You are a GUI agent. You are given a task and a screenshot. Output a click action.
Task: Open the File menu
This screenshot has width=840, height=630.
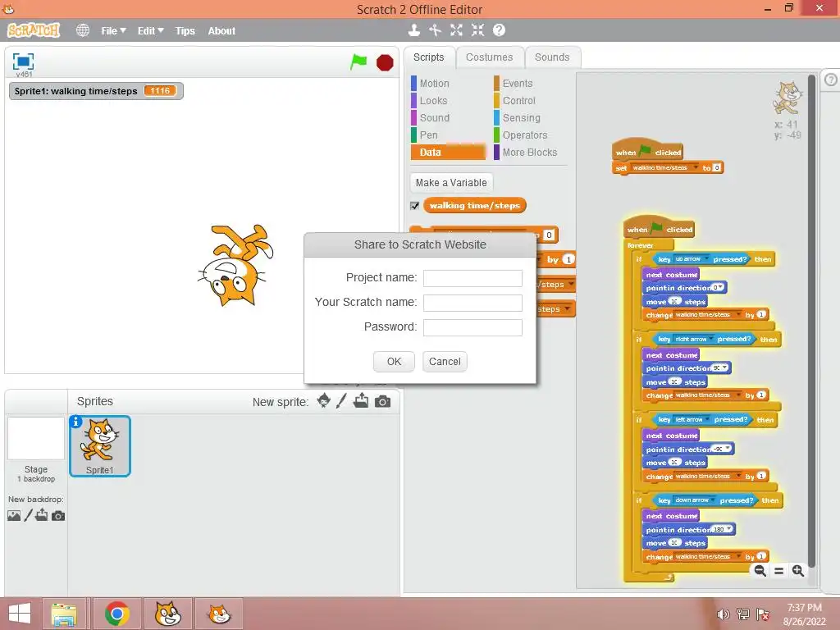113,31
